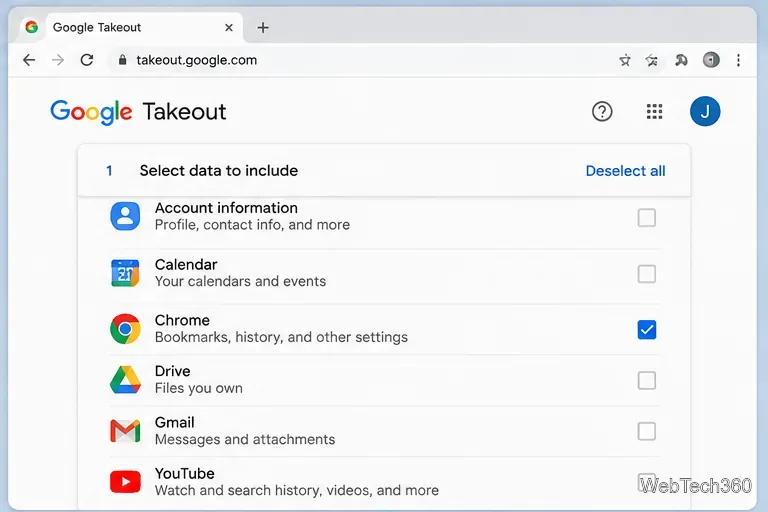Uncheck the Chrome checkbox
Viewport: 768px width, 512px height.
point(647,330)
